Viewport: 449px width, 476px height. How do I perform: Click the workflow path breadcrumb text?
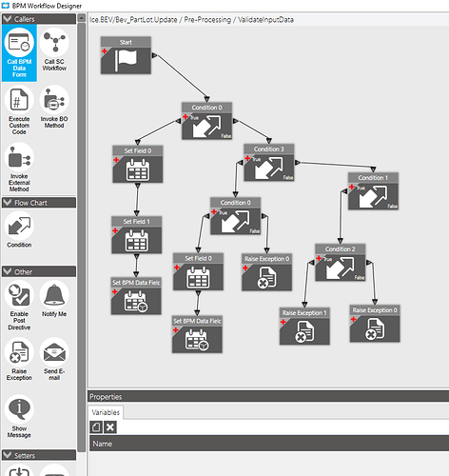coord(191,20)
